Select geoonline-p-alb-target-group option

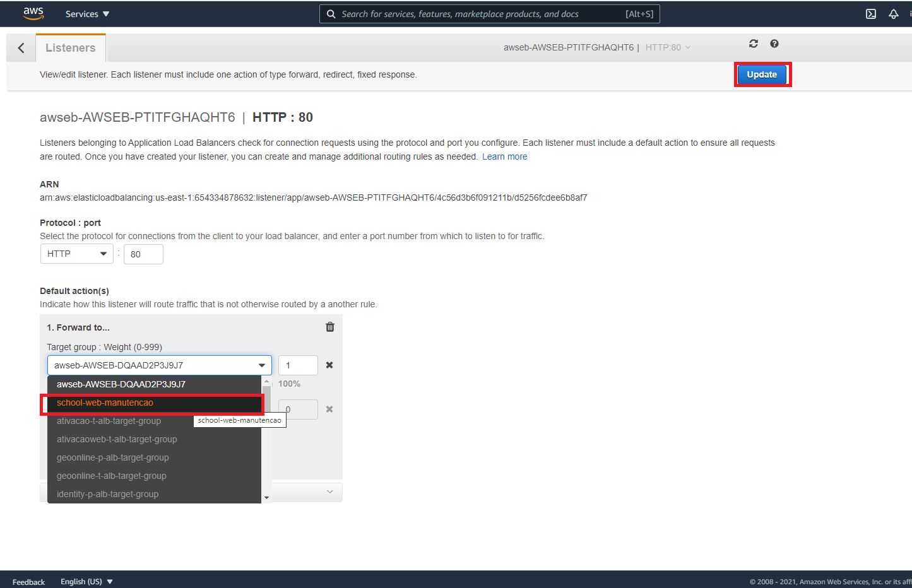(113, 457)
